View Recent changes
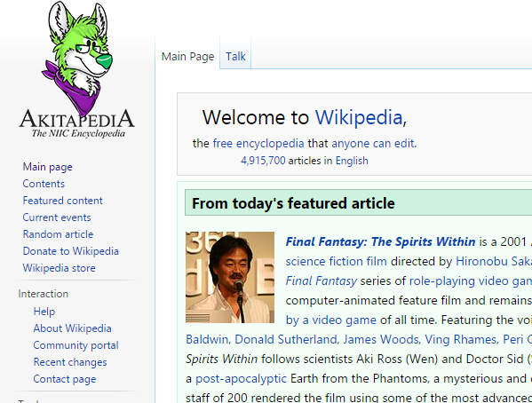Image resolution: width=532 pixels, height=403 pixels. point(70,362)
